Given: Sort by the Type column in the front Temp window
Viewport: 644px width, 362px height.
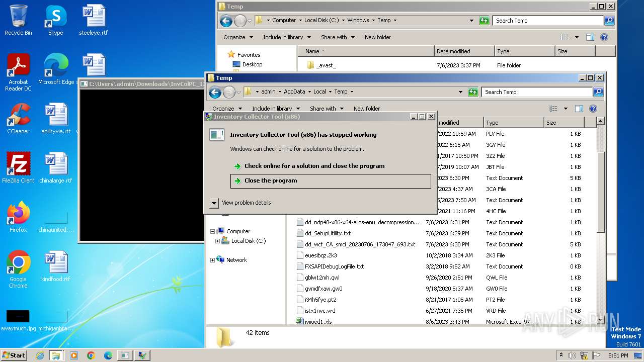Looking at the screenshot, I should point(514,123).
